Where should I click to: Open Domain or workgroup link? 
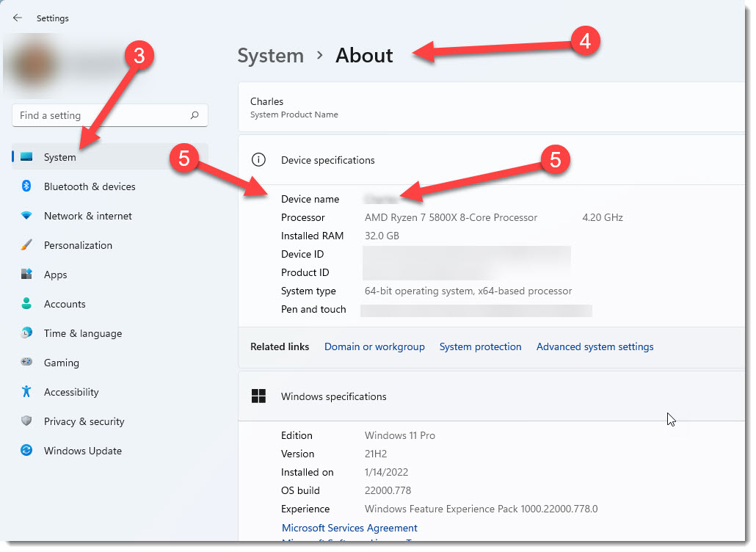coord(374,346)
